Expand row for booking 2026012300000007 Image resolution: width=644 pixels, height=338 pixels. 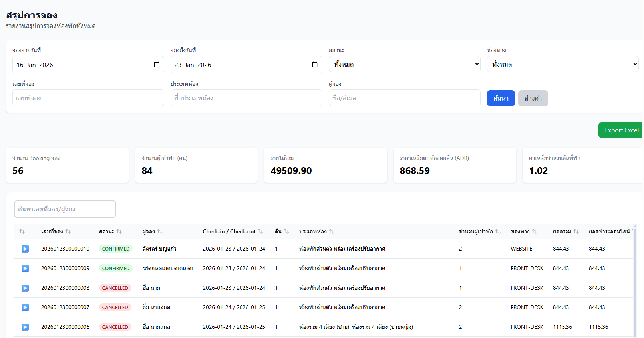tap(25, 308)
